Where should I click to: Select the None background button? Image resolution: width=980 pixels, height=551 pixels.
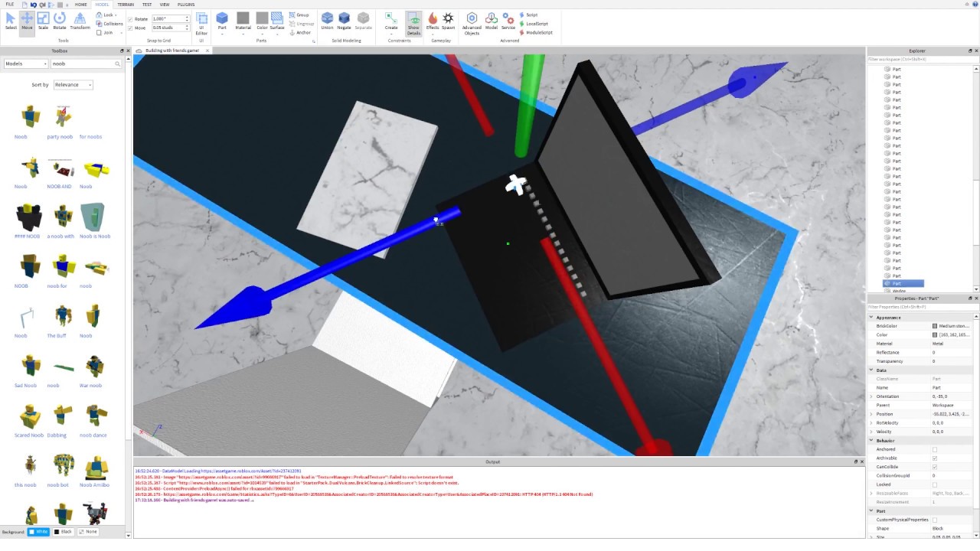(x=88, y=532)
